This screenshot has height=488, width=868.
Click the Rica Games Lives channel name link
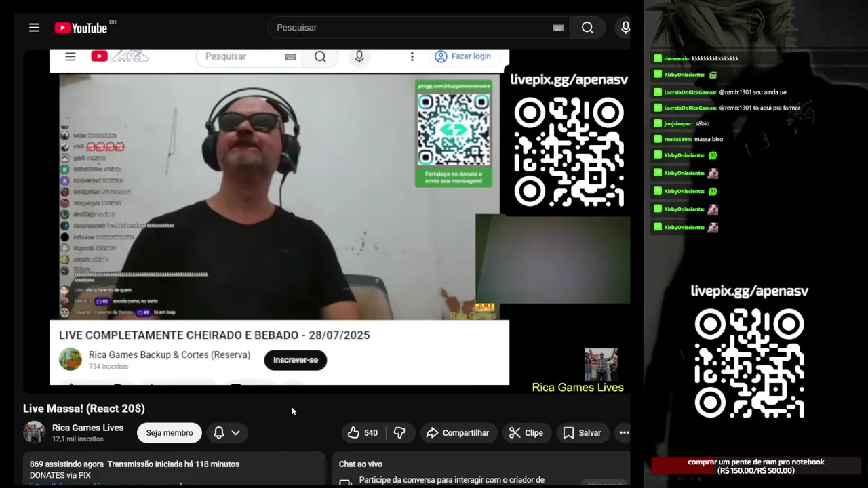click(x=88, y=428)
